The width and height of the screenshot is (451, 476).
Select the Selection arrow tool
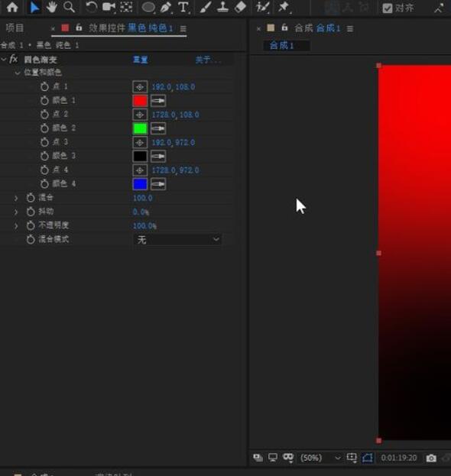coord(34,7)
